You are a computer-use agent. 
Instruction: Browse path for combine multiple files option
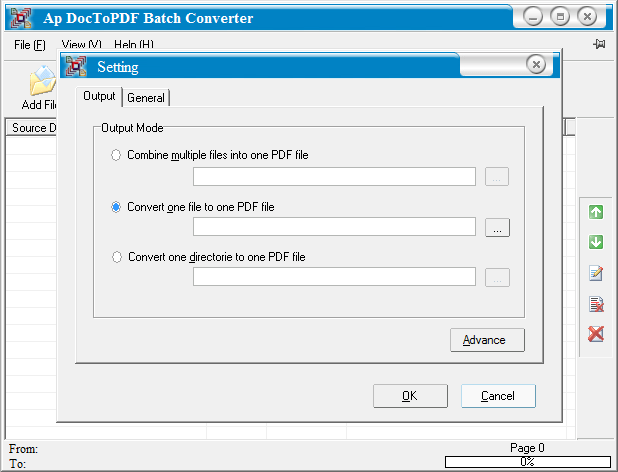(x=497, y=177)
